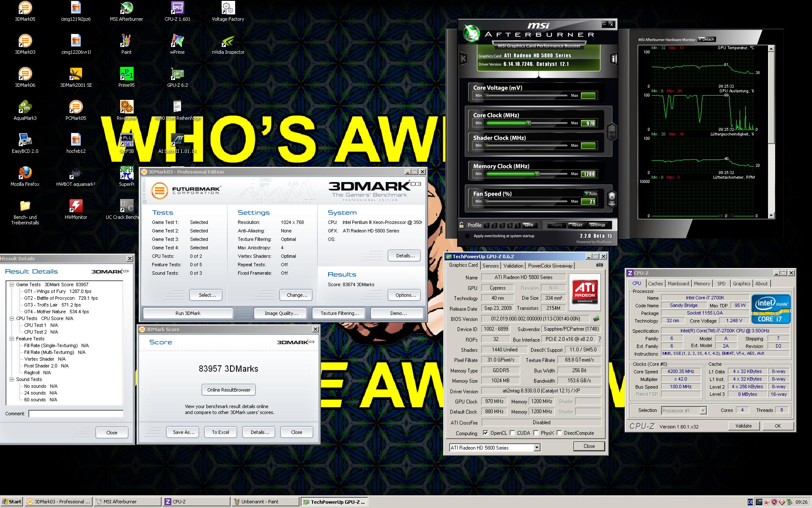The image size is (812, 508).
Task: Switch to the Sensors tab in GPU-Z
Action: [491, 266]
